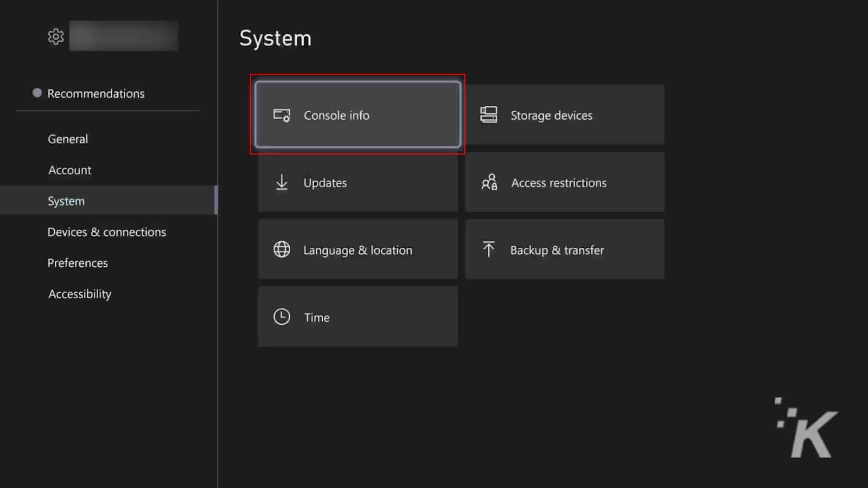Open the Backup & transfer tile

565,249
